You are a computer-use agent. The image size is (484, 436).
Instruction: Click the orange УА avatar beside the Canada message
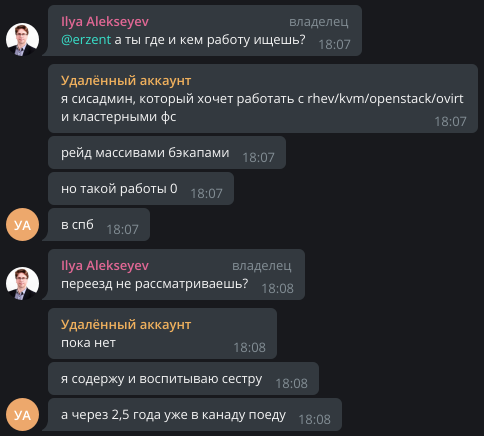pyautogui.click(x=22, y=414)
